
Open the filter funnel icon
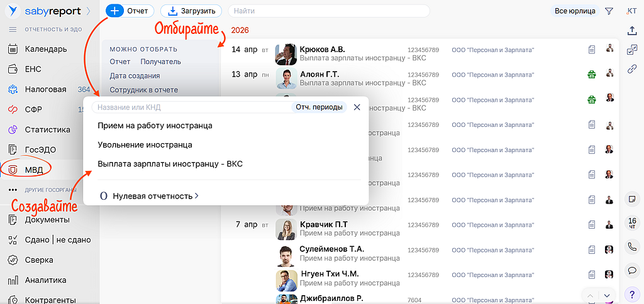[x=609, y=11]
